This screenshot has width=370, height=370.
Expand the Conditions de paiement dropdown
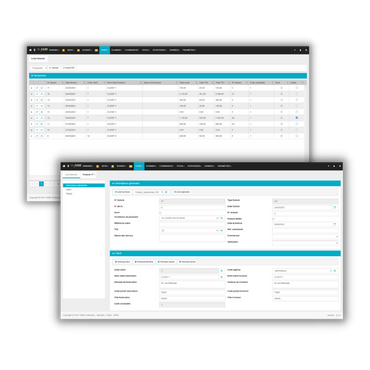pyautogui.click(x=189, y=218)
